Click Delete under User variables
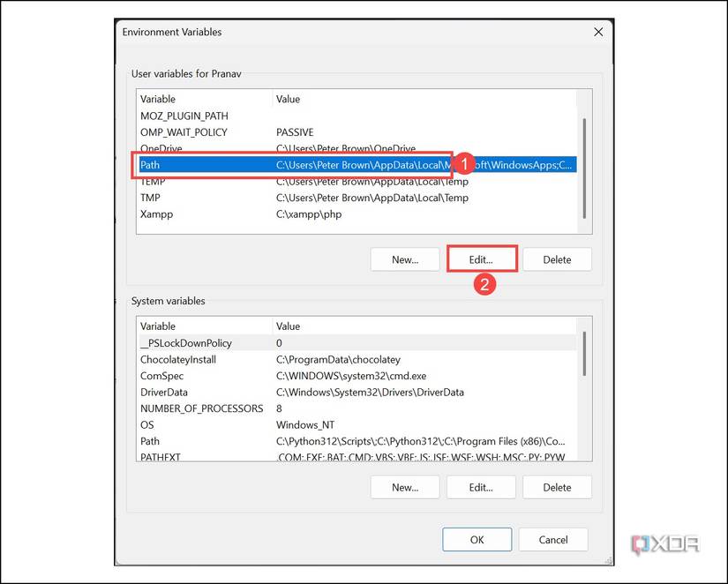 [x=557, y=259]
